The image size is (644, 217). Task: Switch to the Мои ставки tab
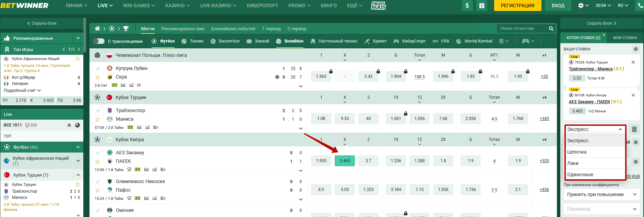pyautogui.click(x=624, y=38)
